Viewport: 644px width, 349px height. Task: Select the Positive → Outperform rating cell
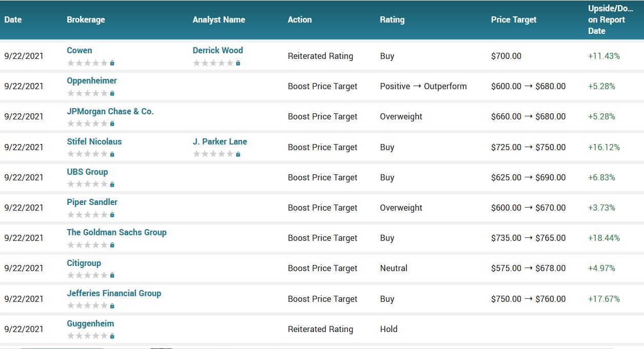coord(423,86)
